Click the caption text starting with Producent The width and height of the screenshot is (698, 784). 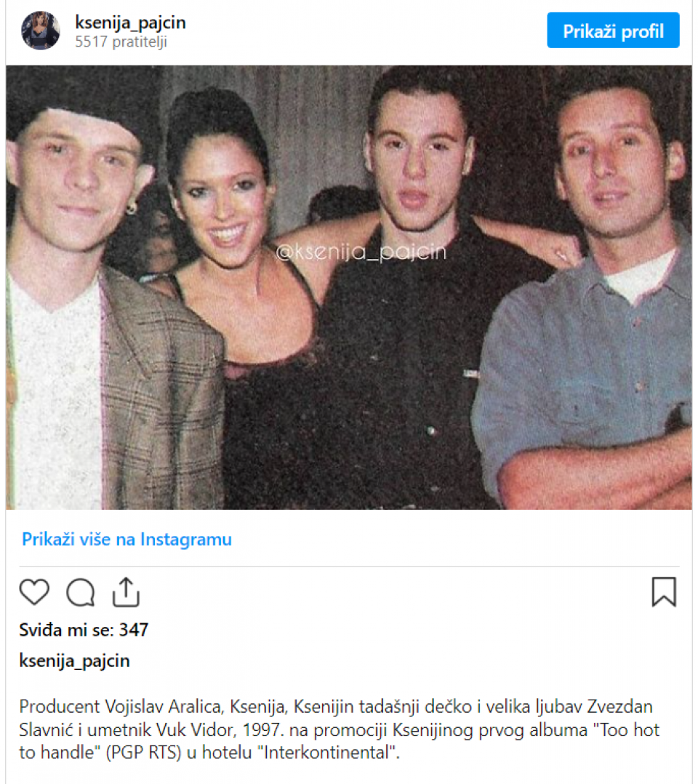click(339, 729)
